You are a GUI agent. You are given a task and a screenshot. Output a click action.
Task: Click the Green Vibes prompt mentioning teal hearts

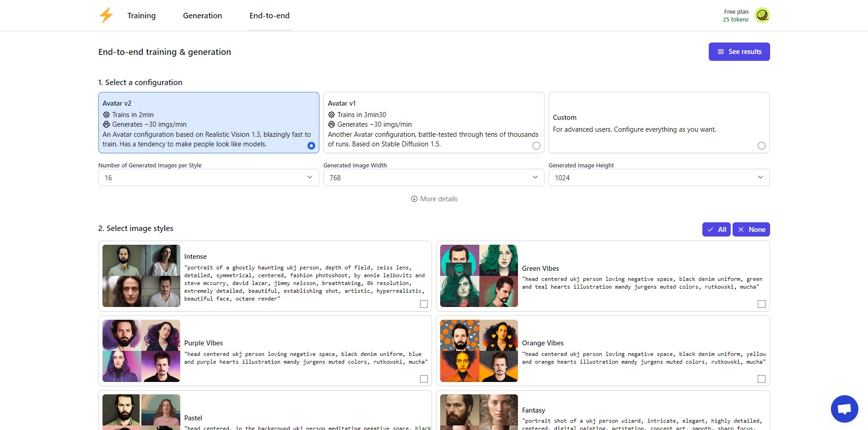tap(642, 283)
